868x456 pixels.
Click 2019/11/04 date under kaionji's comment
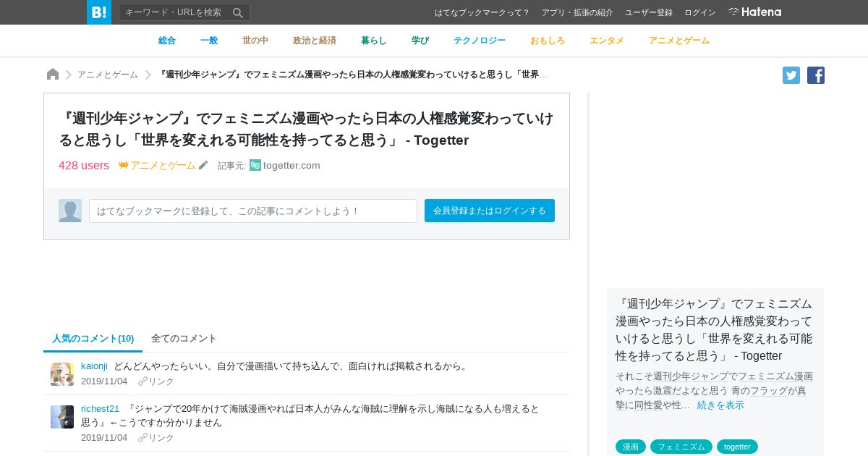(104, 381)
